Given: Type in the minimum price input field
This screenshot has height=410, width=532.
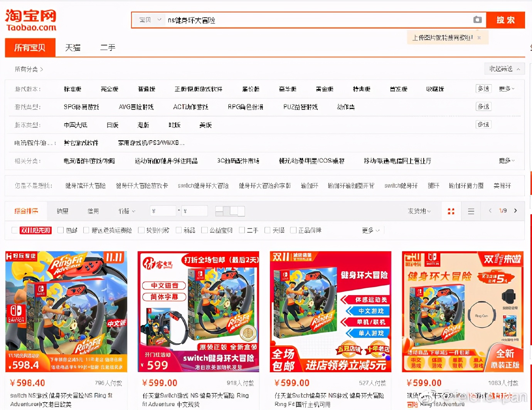Looking at the screenshot, I should pyautogui.click(x=163, y=211).
